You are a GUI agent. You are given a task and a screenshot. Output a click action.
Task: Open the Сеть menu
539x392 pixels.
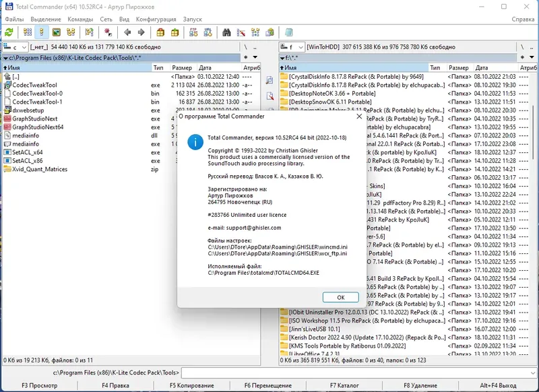[106, 20]
